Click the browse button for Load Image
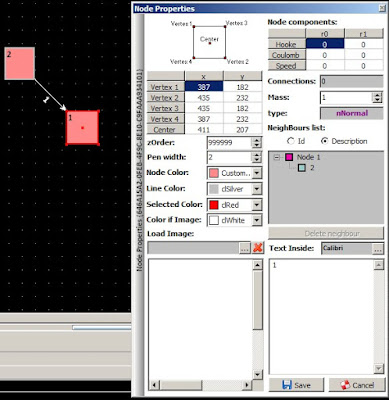This screenshot has width=389, height=400. click(x=245, y=248)
